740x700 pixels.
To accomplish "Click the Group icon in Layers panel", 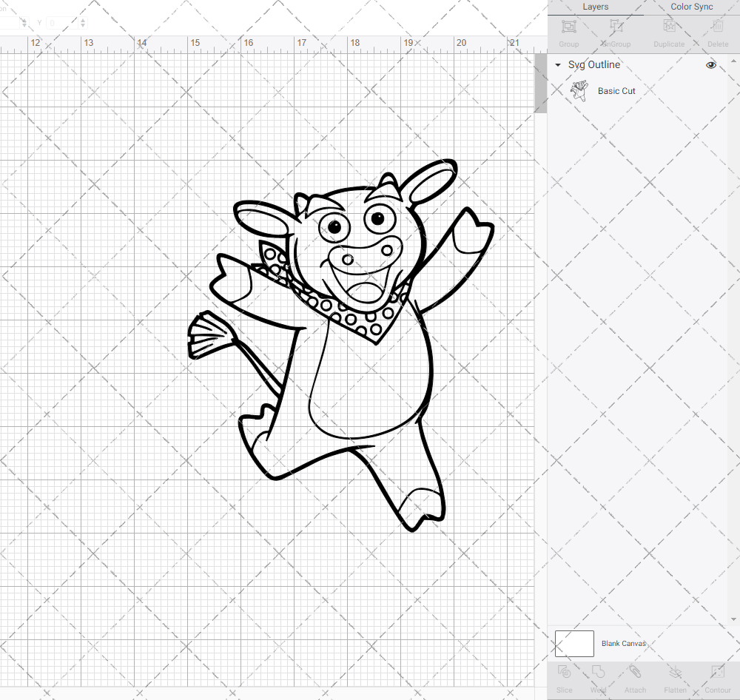I will 568,30.
